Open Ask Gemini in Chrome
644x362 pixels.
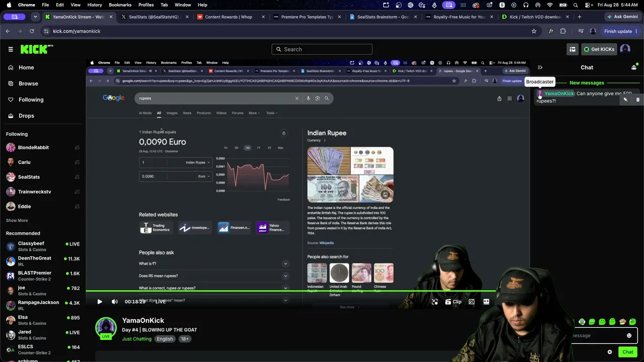coord(622,17)
